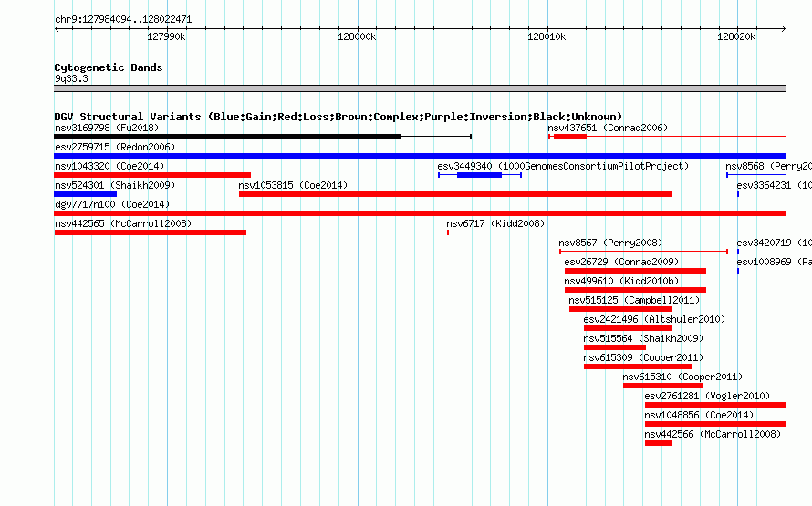The height and width of the screenshot is (506, 812).
Task: Click the nsv8568 (Perry) label
Action: [x=768, y=166]
